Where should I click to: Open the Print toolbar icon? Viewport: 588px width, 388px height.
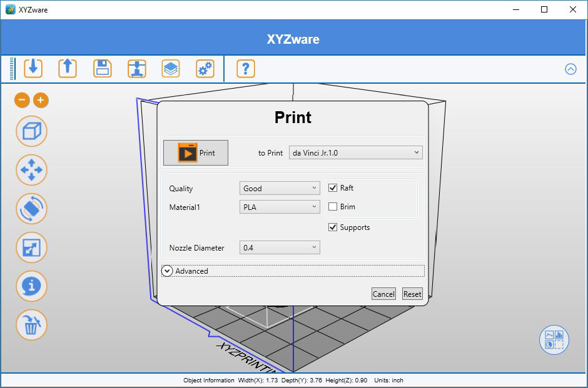tap(137, 69)
